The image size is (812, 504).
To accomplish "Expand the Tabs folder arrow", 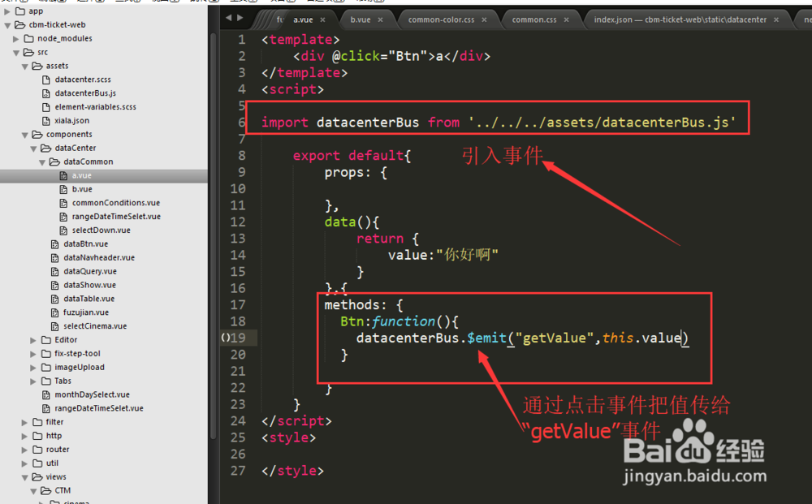I will pos(33,381).
